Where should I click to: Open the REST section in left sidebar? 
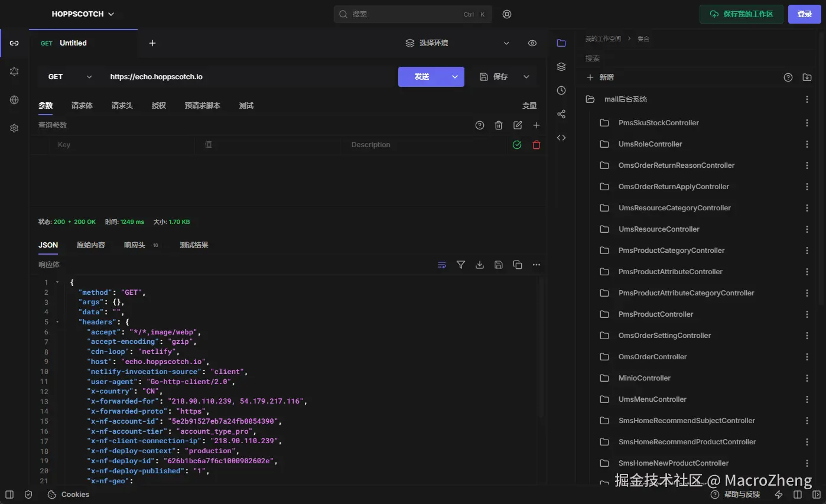pyautogui.click(x=14, y=43)
